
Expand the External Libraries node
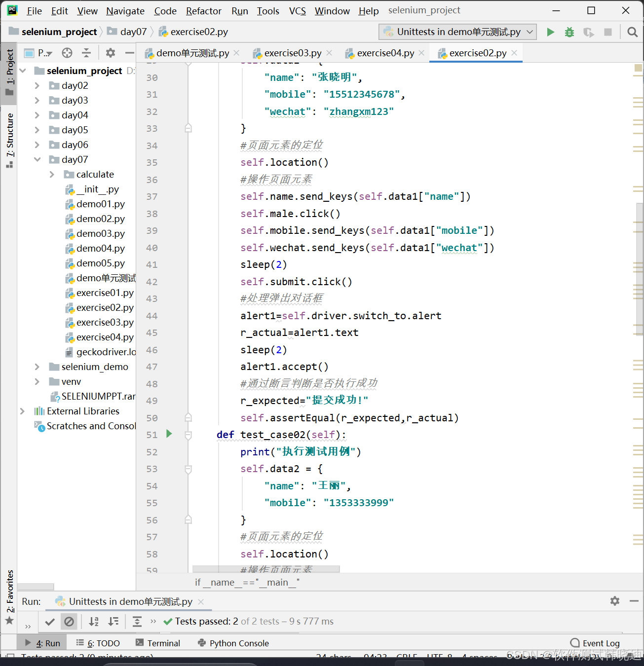point(22,411)
